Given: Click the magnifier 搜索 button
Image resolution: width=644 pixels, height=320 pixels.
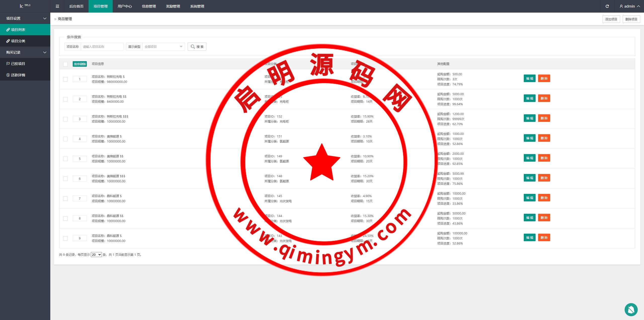Looking at the screenshot, I should pyautogui.click(x=197, y=47).
